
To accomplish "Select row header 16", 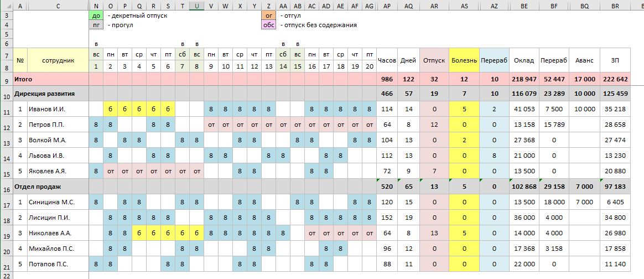I will [x=7, y=187].
